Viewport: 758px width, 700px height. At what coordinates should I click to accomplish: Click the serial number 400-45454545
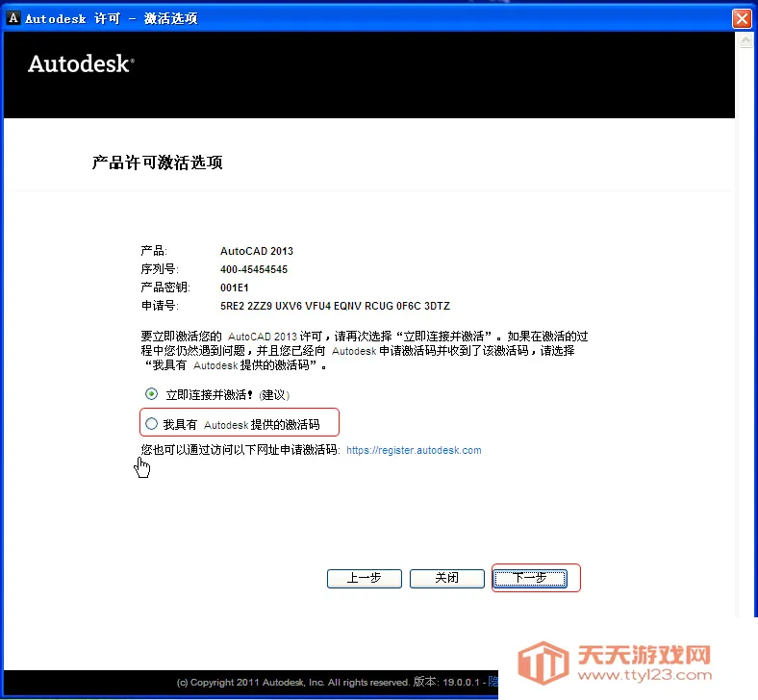coord(254,269)
